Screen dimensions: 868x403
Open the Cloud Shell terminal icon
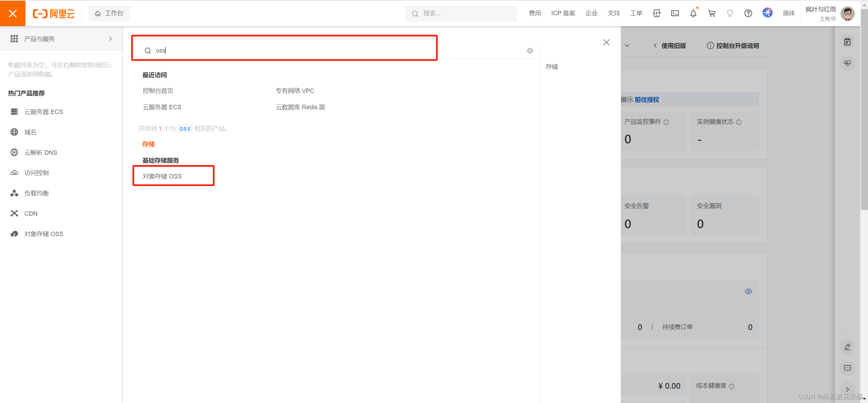point(675,13)
